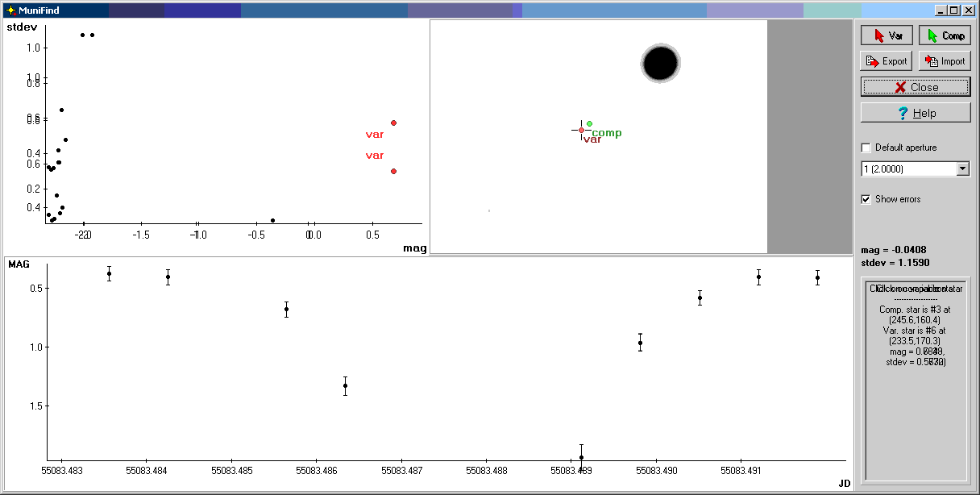The width and height of the screenshot is (980, 495).
Task: Uncheck the Show errors checkbox
Action: pyautogui.click(x=866, y=199)
